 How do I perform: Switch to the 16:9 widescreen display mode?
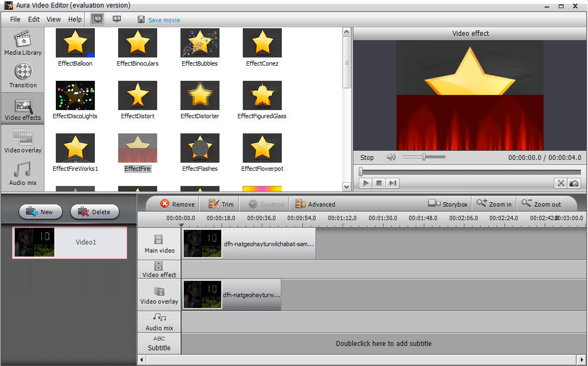(x=117, y=18)
